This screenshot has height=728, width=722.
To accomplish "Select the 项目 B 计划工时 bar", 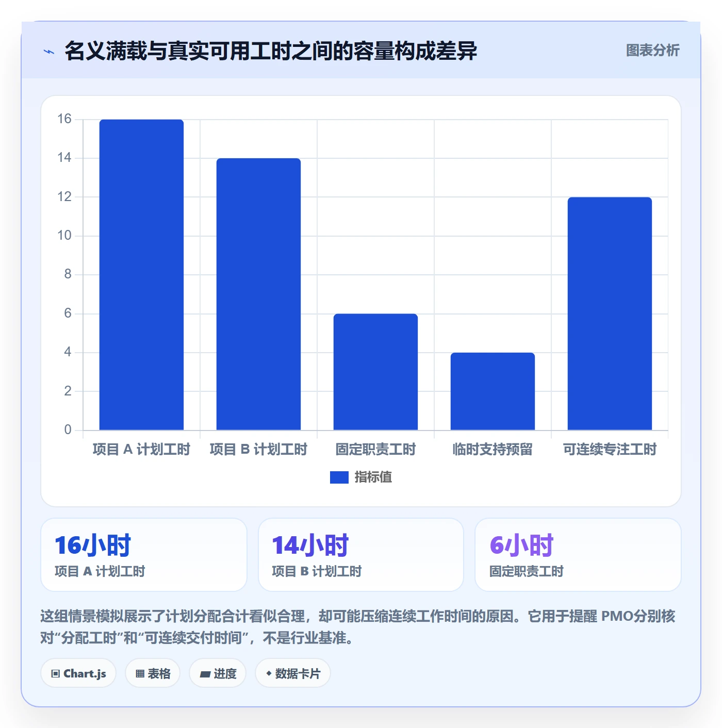I will pyautogui.click(x=258, y=294).
